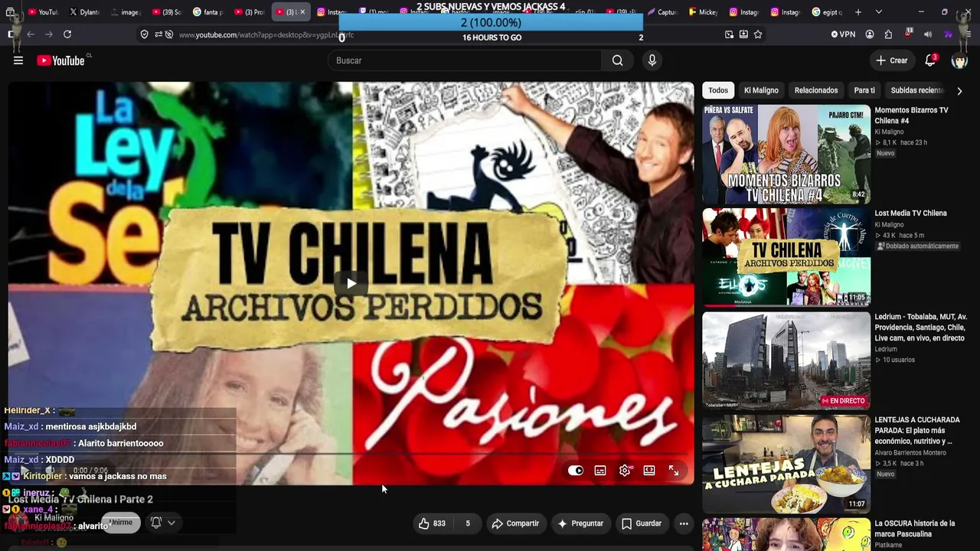
Task: Open the Momentos Bizarros TV Chilena #4 title
Action: [912, 116]
